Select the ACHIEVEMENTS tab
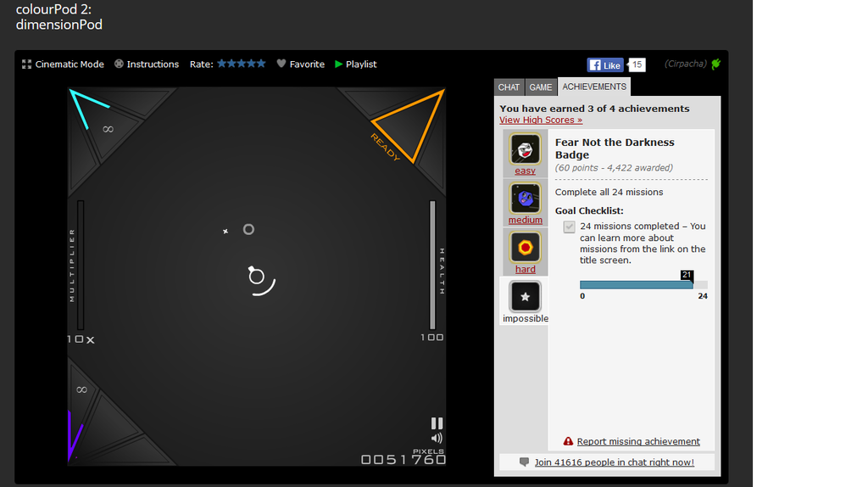868x487 pixels. click(594, 87)
